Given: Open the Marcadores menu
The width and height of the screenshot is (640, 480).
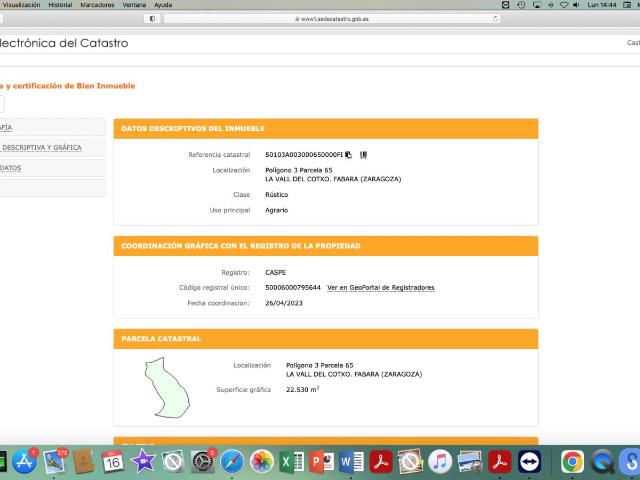Looking at the screenshot, I should 97,5.
